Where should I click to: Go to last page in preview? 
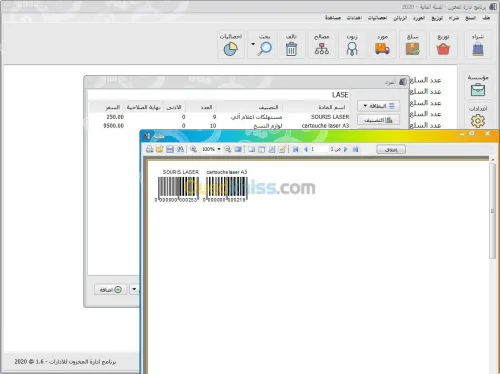click(356, 149)
